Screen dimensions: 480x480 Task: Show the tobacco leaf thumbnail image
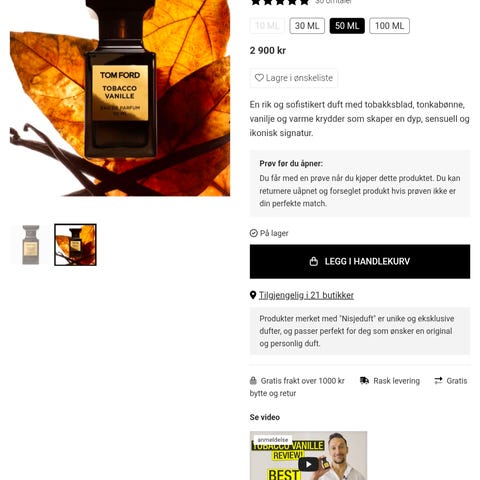pyautogui.click(x=75, y=245)
